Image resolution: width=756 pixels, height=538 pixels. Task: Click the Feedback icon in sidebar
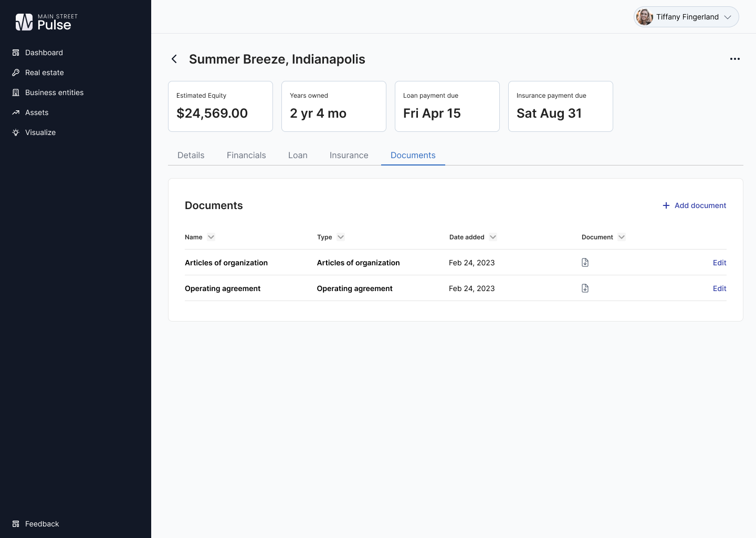[x=16, y=524]
